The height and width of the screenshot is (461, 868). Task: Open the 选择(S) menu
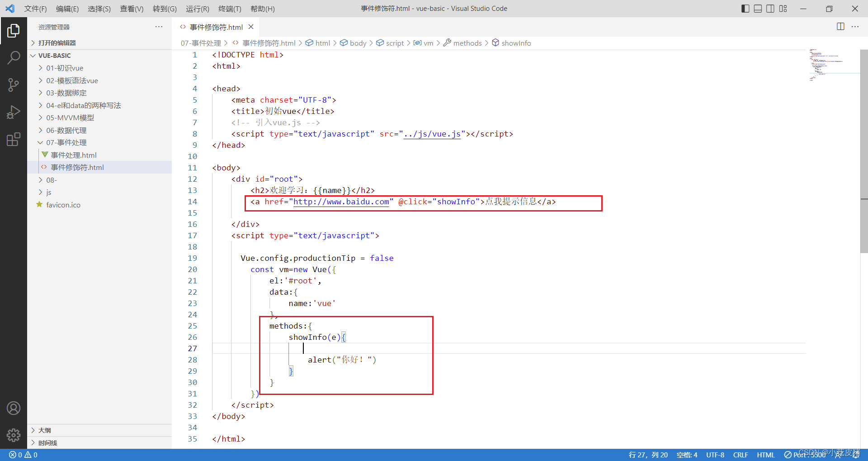pos(99,9)
